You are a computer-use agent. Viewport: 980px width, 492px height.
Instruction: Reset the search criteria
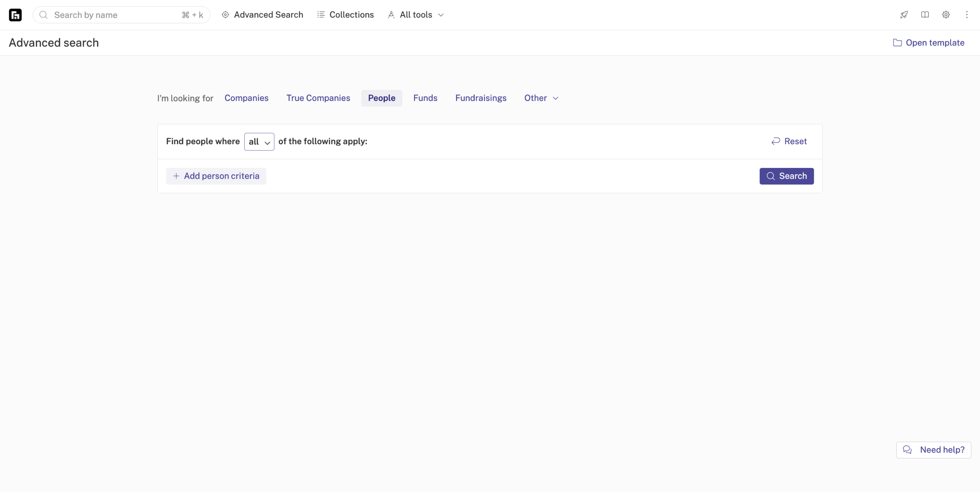point(789,142)
